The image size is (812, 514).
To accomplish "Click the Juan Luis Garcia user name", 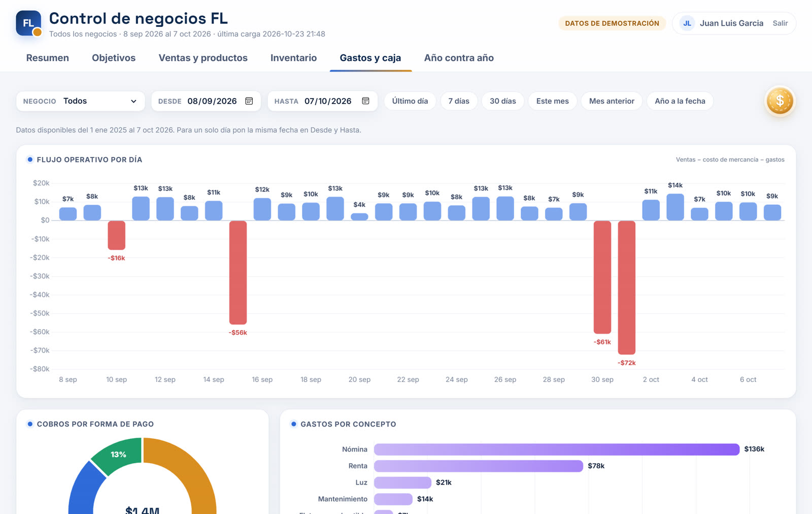I will tap(731, 23).
